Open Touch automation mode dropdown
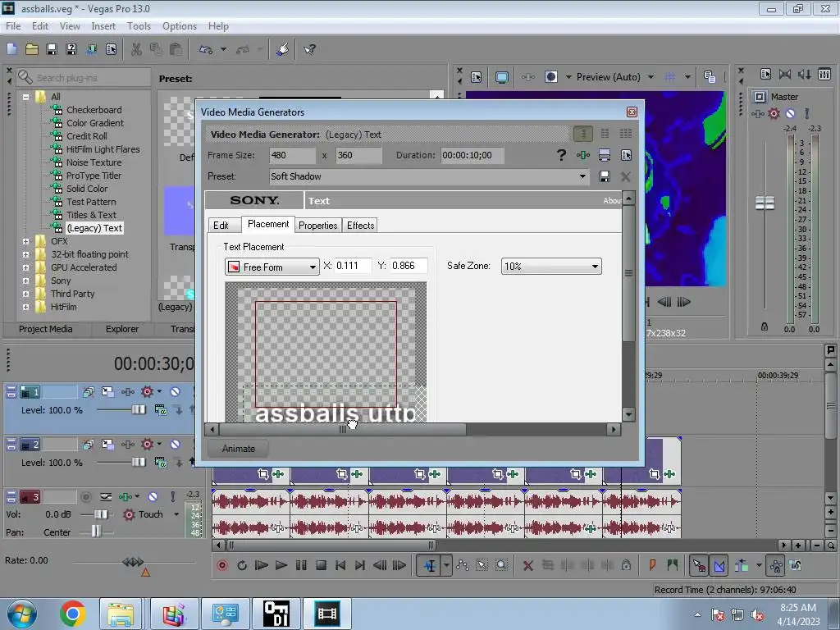This screenshot has height=630, width=840. pos(176,515)
